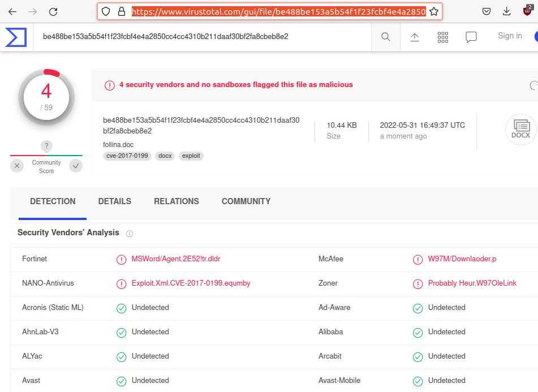
Task: Click the Probably Heur.W97OleLink detection
Action: click(472, 283)
